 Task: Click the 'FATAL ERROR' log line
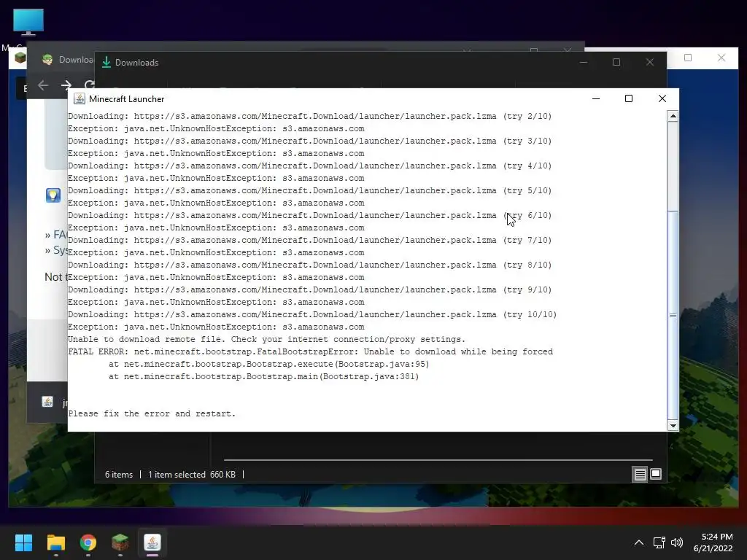point(311,352)
